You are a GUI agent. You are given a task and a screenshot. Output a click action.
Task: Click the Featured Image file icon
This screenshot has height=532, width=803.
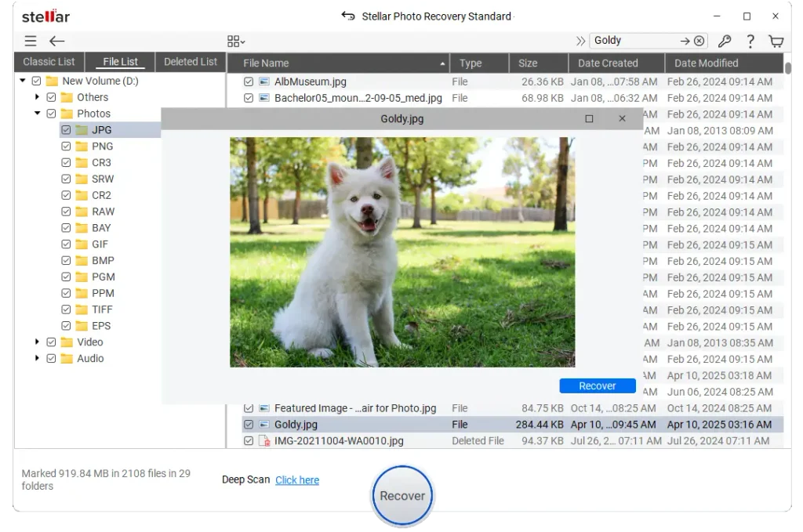264,407
